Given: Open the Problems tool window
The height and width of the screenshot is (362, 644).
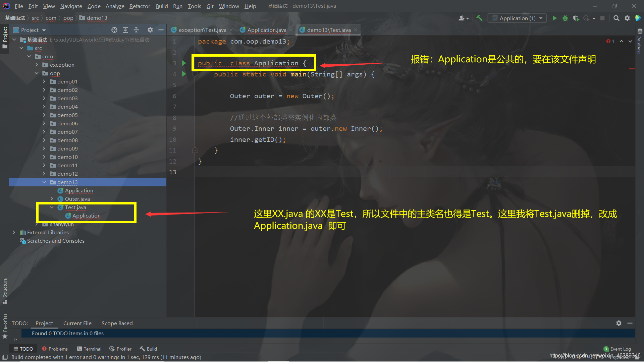Looking at the screenshot, I should pyautogui.click(x=55, y=349).
